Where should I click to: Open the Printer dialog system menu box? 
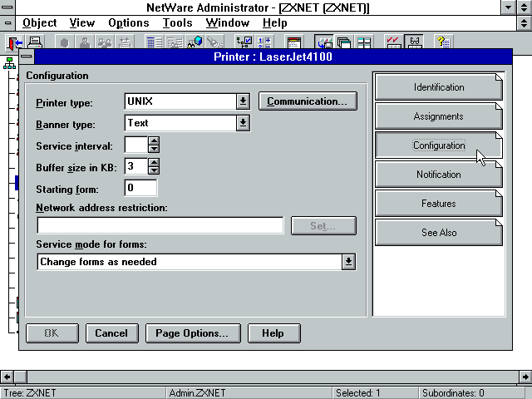(27, 57)
